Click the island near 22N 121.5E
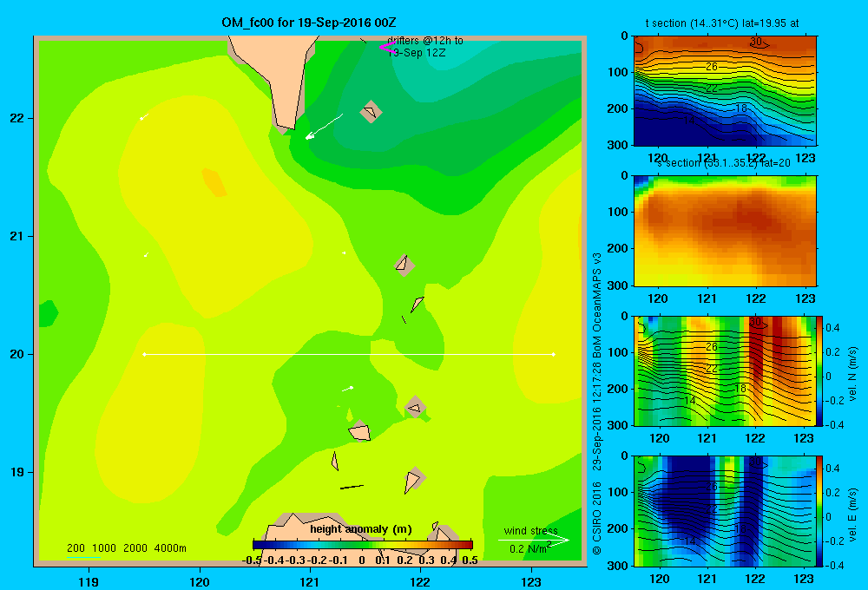Screen dimensions: 868x590 (371, 112)
